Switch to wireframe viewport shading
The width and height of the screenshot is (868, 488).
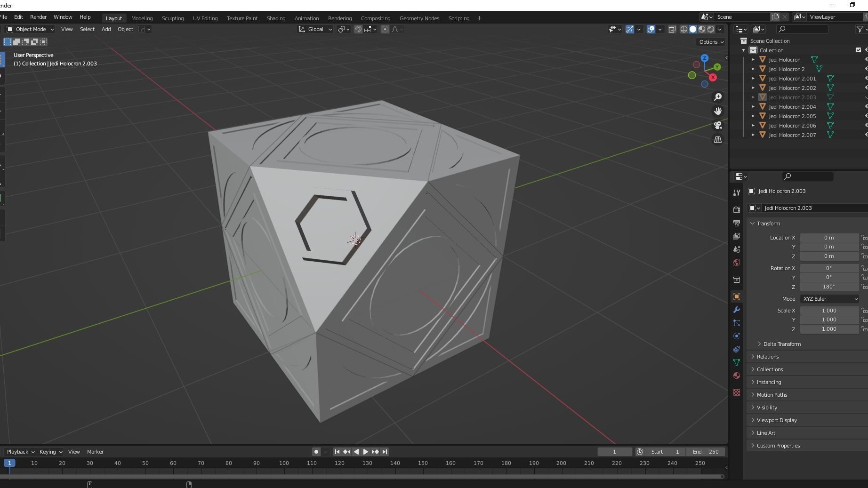(x=684, y=29)
